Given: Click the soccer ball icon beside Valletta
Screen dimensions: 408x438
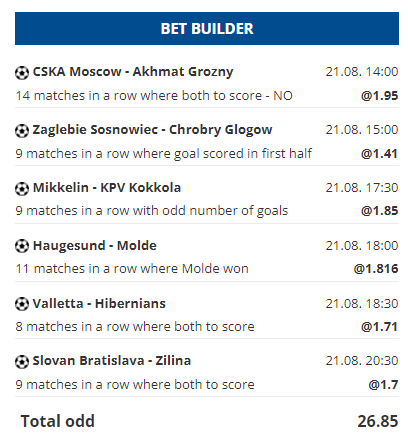Looking at the screenshot, I should (22, 304).
